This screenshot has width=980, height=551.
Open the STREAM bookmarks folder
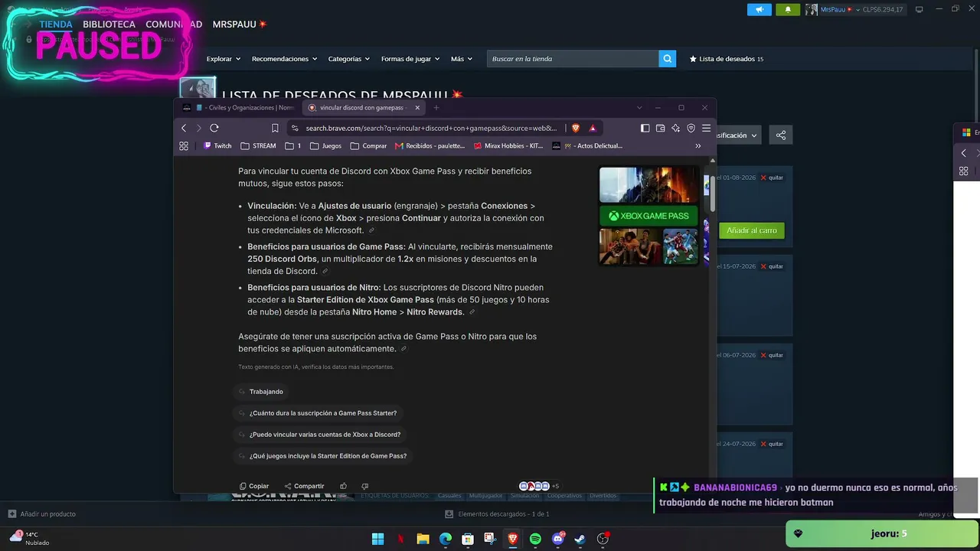(x=259, y=145)
